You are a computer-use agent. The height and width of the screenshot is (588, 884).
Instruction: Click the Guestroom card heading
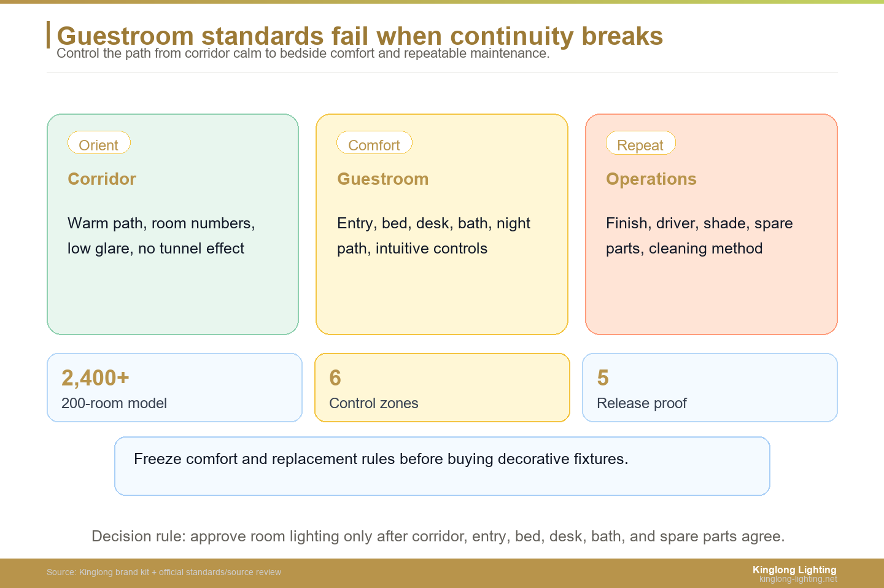pyautogui.click(x=383, y=179)
